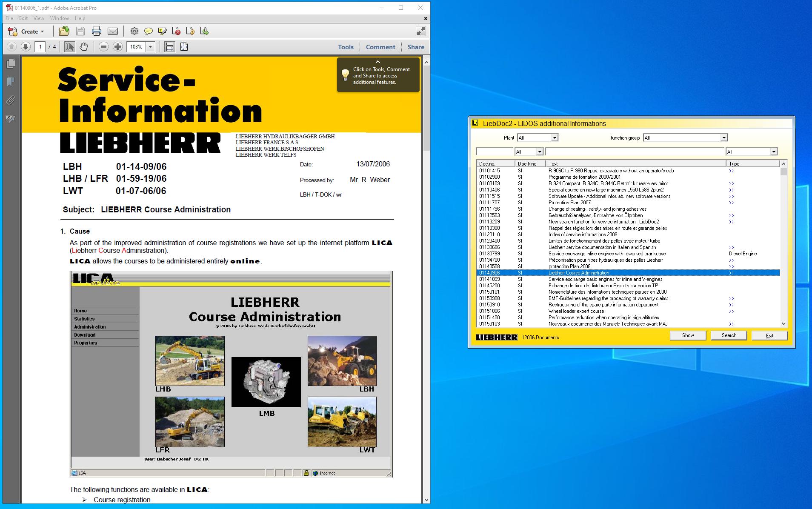Viewport: 812px width, 509px height.
Task: Open the Share pane
Action: click(416, 47)
